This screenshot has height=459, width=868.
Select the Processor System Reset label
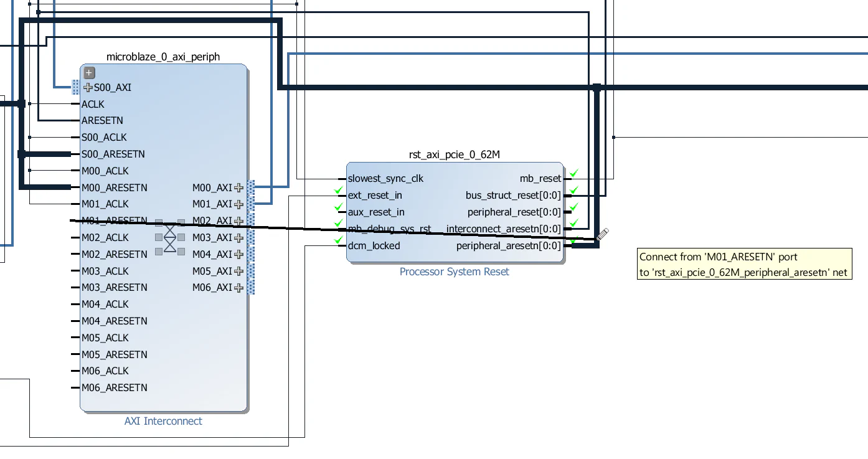click(x=453, y=272)
